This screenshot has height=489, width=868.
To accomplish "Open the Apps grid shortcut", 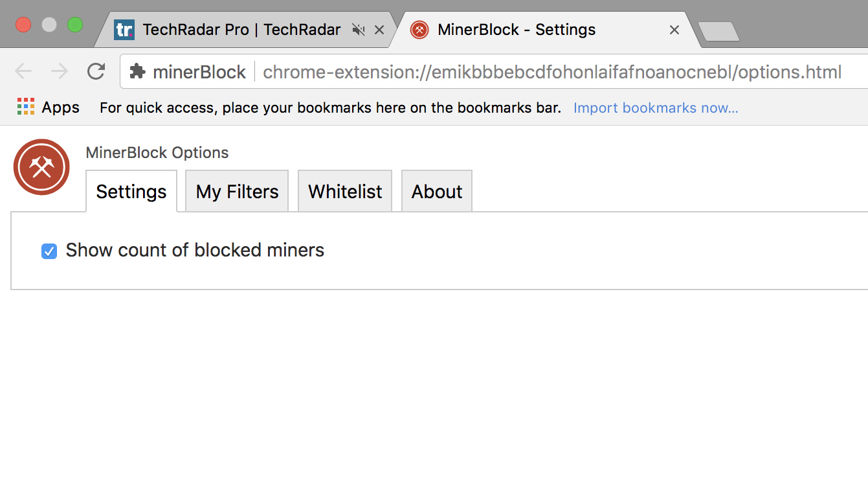I will pyautogui.click(x=26, y=107).
